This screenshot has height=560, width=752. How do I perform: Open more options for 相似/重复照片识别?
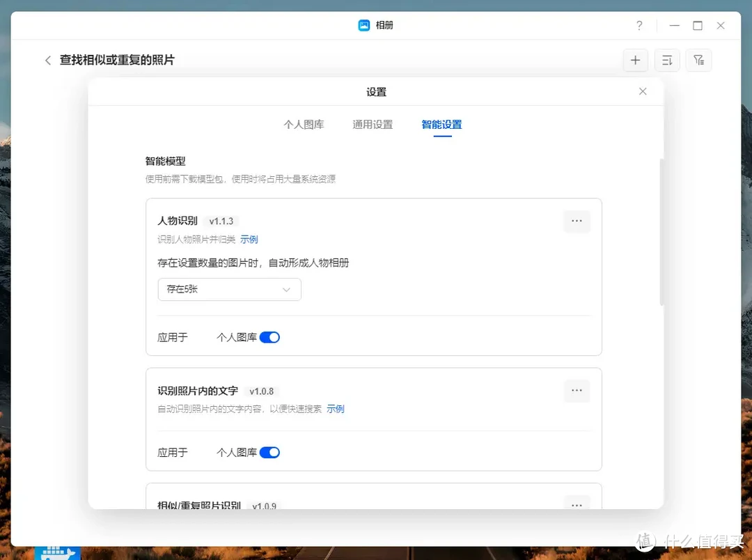click(577, 505)
